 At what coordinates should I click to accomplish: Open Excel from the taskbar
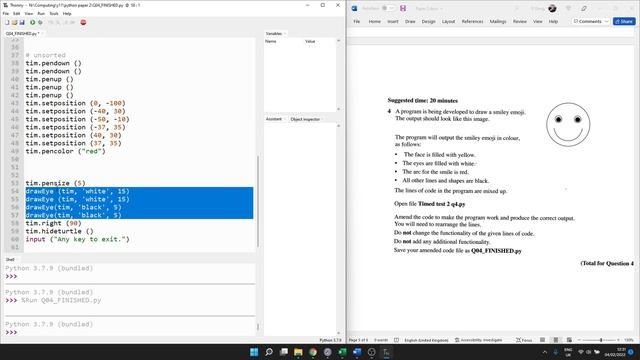(x=342, y=352)
